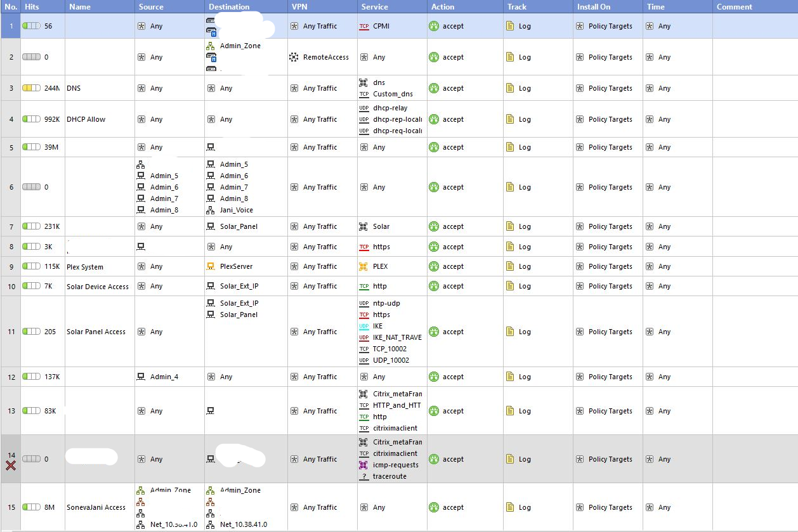Screen dimensions: 798x532
Task: Select the PlexServer host icon in rule 9
Action: coord(211,266)
